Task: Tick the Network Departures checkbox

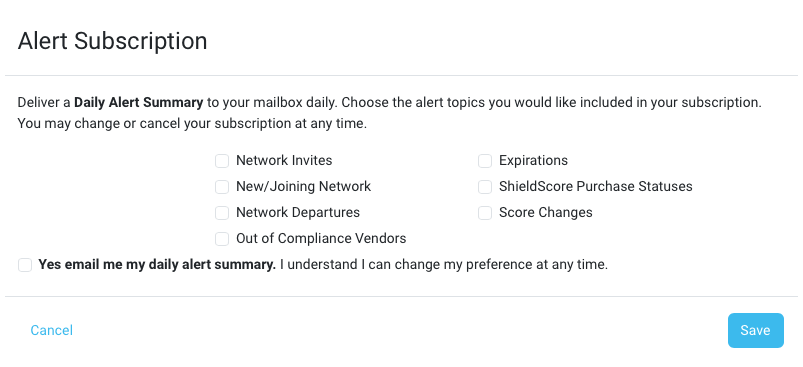Action: 222,213
